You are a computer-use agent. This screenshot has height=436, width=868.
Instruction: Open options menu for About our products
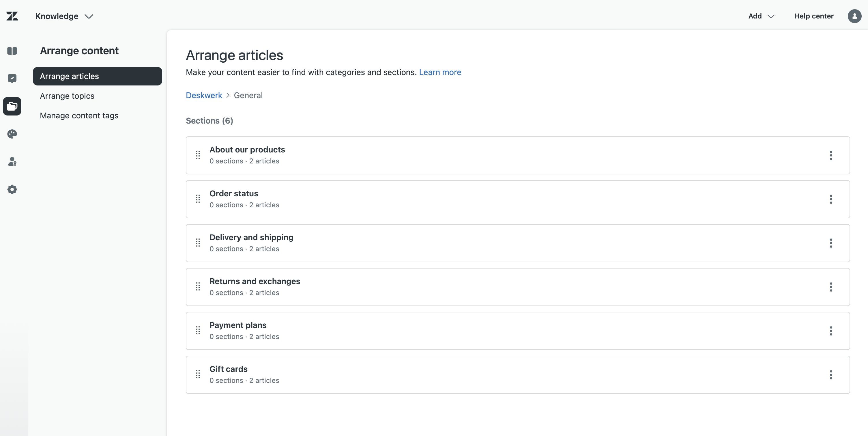(x=830, y=155)
